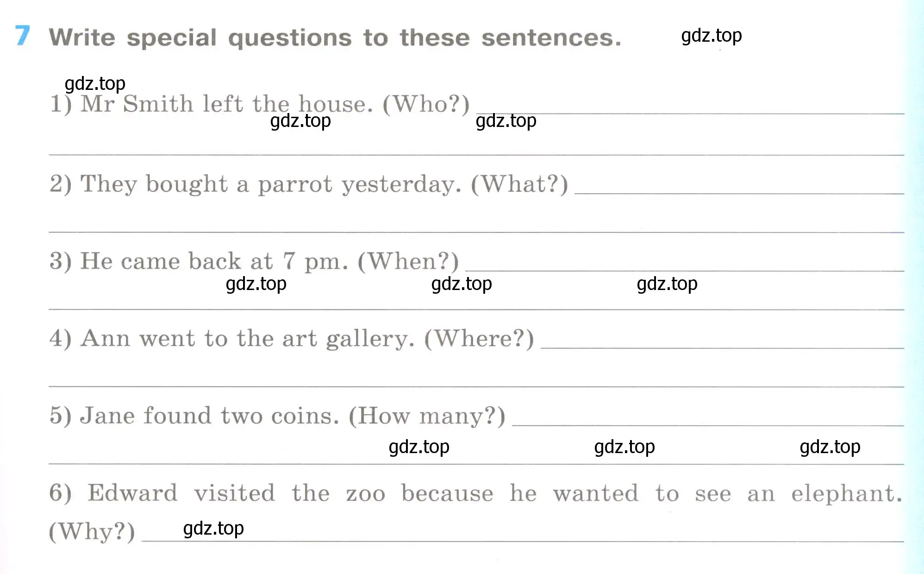Click the second blank line under sentence 2
Viewport: 924px width, 574px height.
[x=476, y=232]
